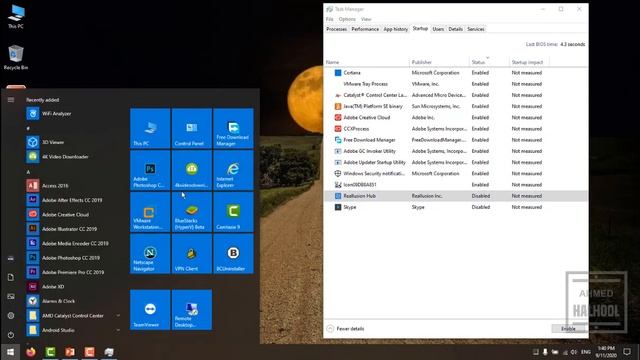Open the Netscape Navigator tile
The image size is (640, 360).
tap(150, 253)
